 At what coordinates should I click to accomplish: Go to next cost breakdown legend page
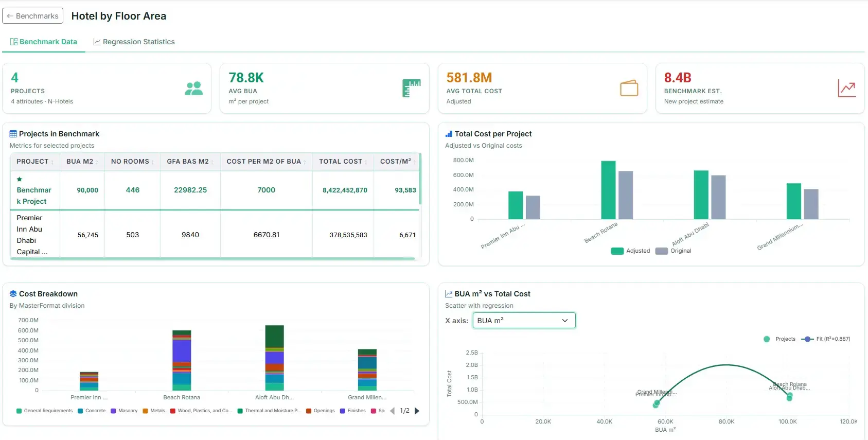[417, 411]
